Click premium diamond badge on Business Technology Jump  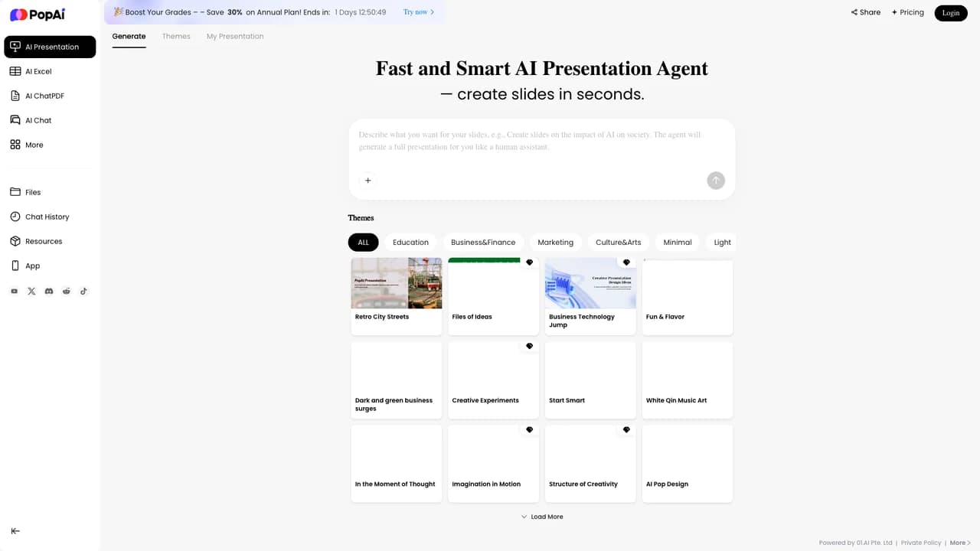[x=626, y=262]
